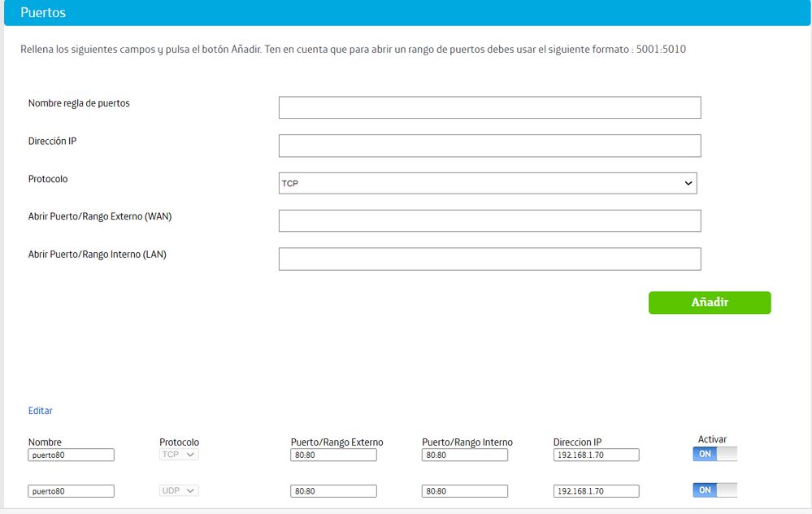Expand the TCP protocol dropdown in the rule list

coord(179,455)
